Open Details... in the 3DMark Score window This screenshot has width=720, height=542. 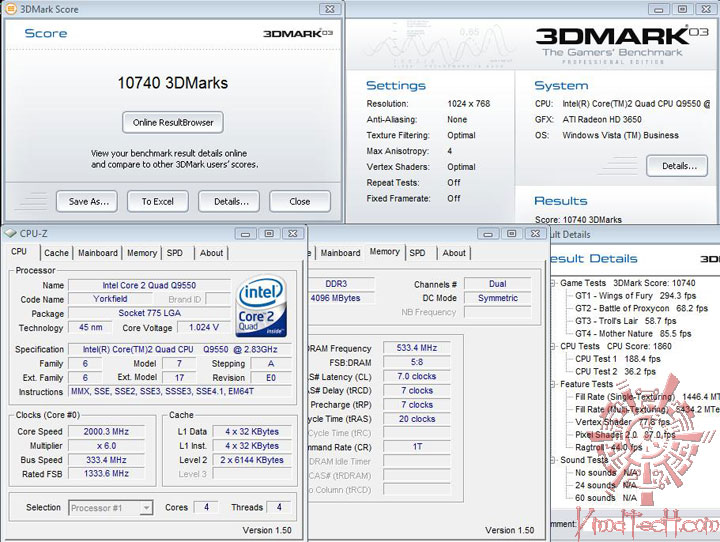tap(229, 201)
